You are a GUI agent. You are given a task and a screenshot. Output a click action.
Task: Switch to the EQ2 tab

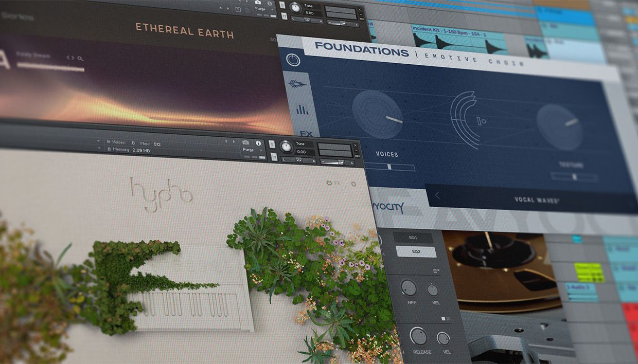tap(416, 252)
